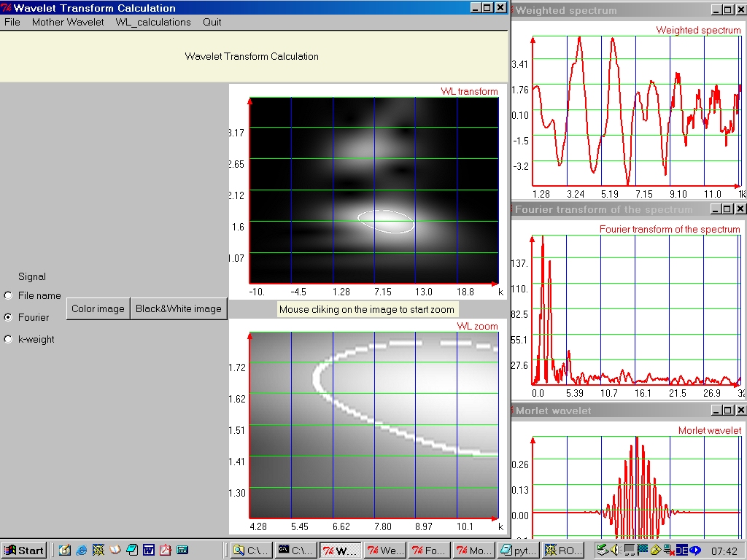The image size is (747, 560).
Task: Click the Start button
Action: tap(24, 551)
